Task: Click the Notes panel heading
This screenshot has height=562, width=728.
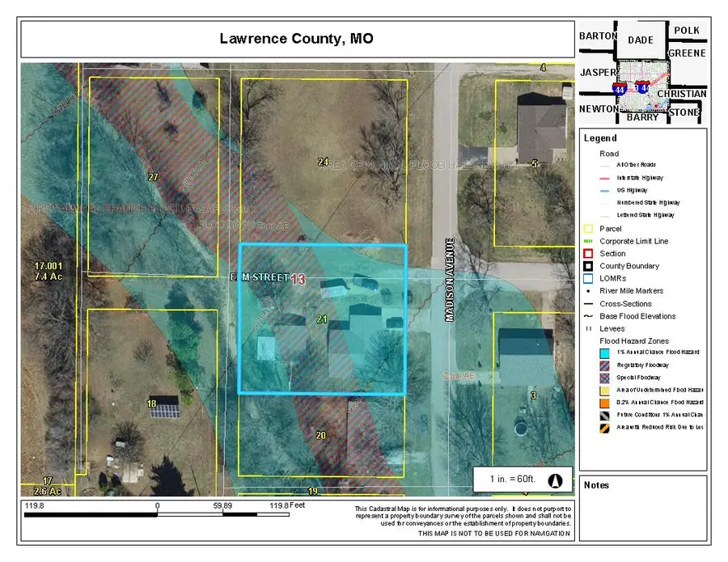Action: 596,485
